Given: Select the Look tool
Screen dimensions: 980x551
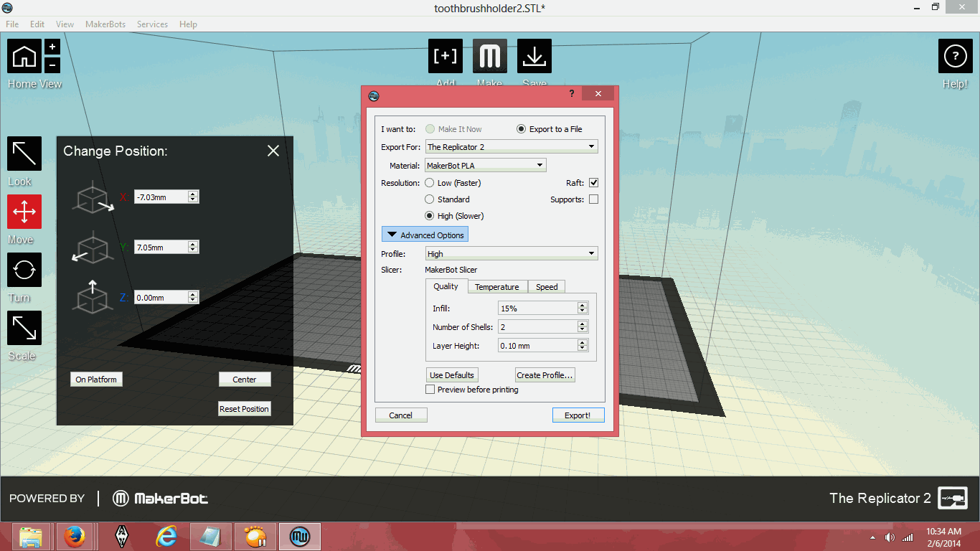Looking at the screenshot, I should [x=24, y=154].
